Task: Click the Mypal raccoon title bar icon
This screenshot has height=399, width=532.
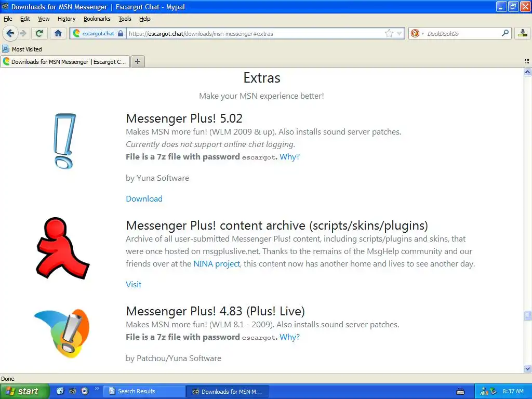Action: (x=5, y=6)
